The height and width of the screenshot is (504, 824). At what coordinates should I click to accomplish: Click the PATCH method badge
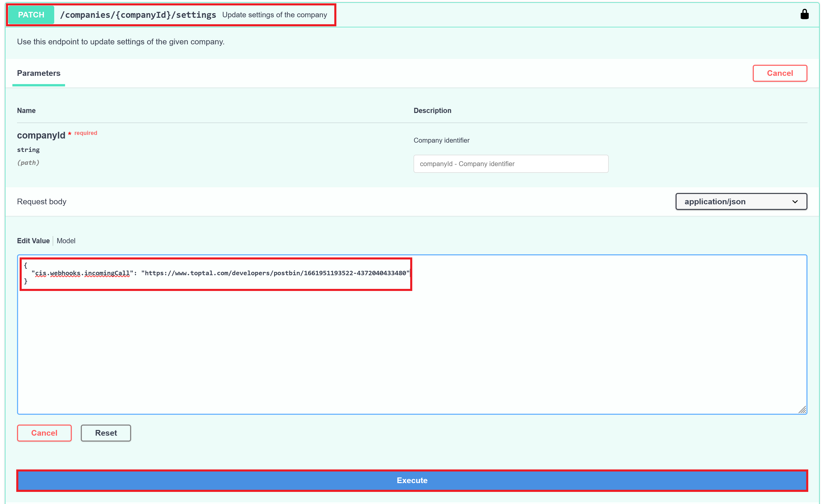click(31, 15)
